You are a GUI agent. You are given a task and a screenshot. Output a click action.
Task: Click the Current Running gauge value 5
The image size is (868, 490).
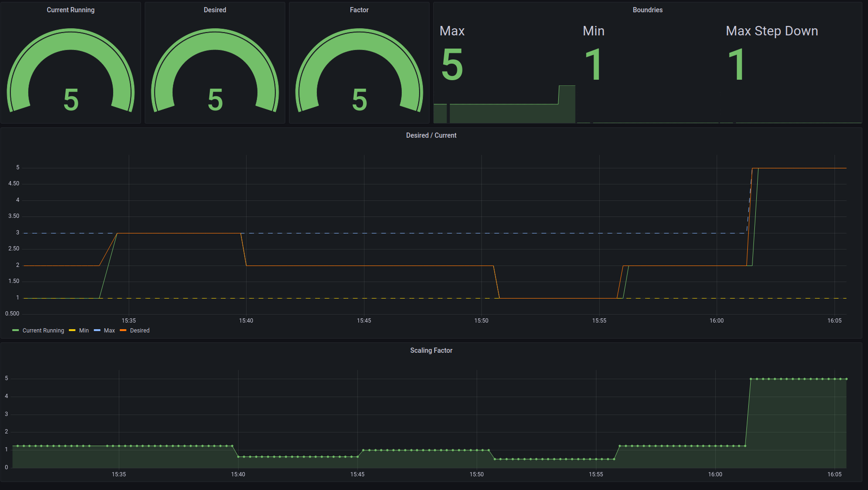click(71, 100)
